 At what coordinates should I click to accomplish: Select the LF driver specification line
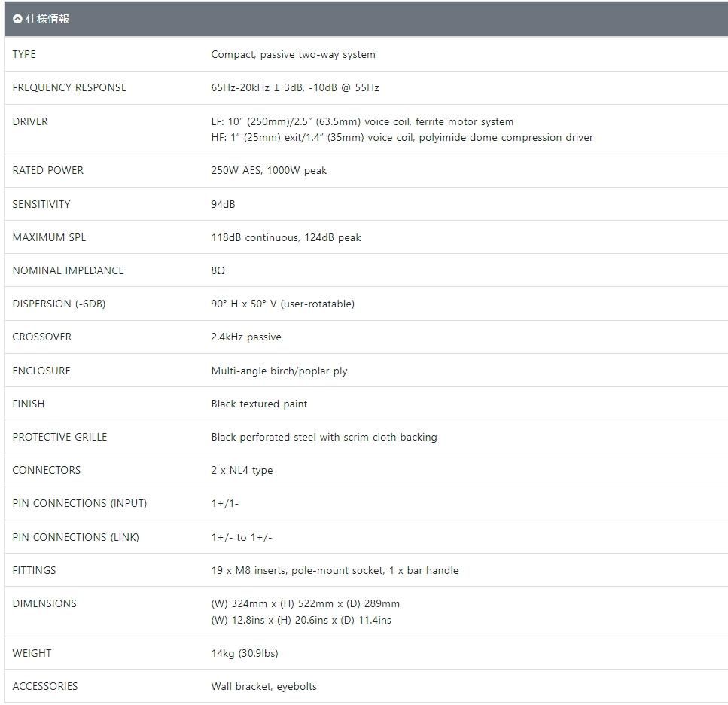[x=362, y=122]
